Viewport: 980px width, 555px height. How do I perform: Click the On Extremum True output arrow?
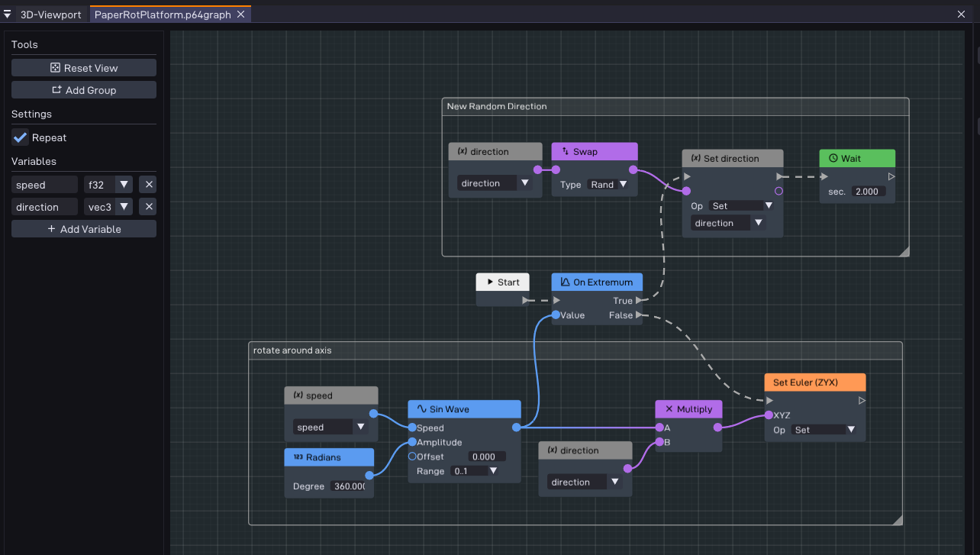coord(638,301)
